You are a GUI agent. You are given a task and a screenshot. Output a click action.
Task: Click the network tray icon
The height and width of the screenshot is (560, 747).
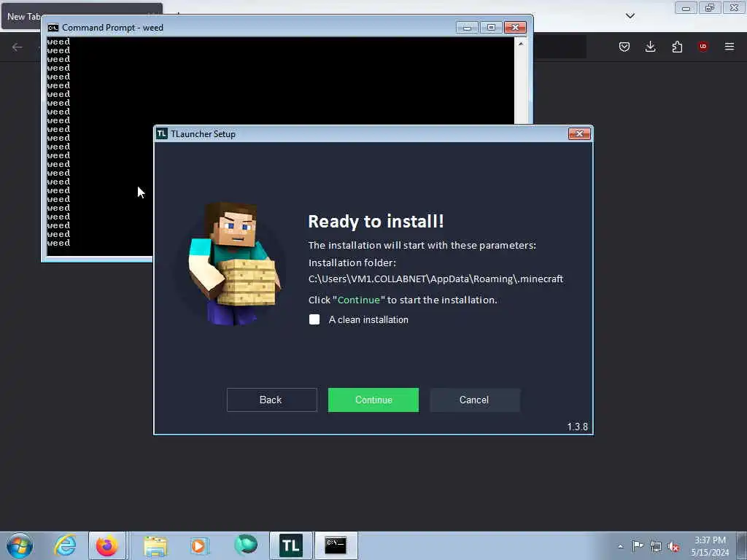click(656, 546)
